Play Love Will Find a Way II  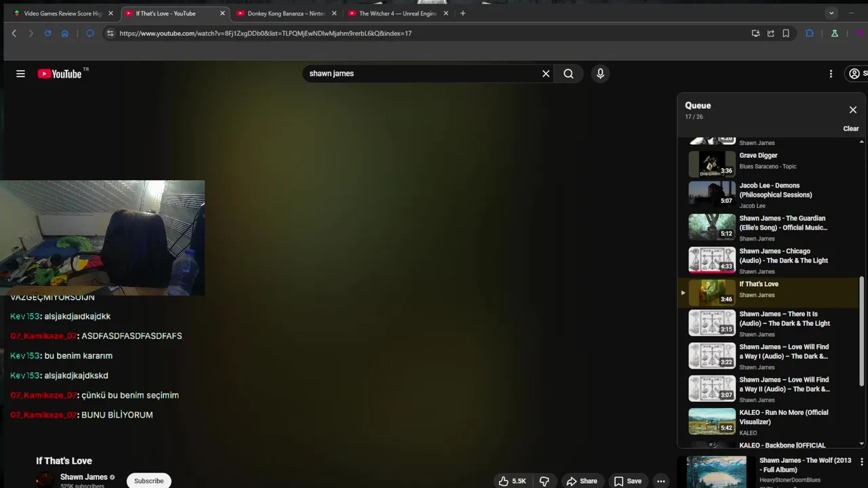coord(768,389)
